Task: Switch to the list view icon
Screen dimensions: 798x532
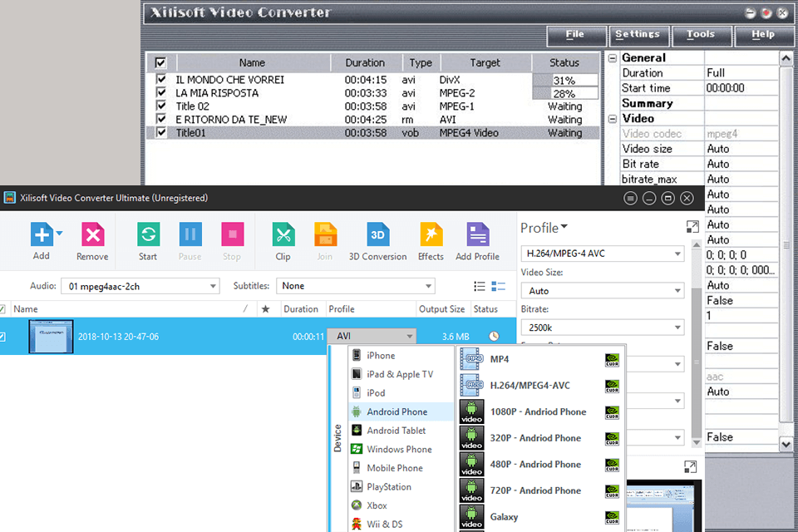Action: pos(480,286)
